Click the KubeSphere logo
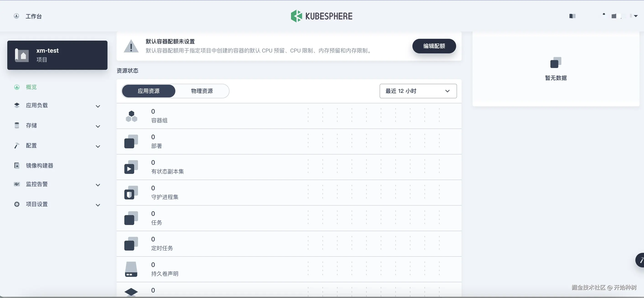The height and width of the screenshot is (298, 644). (322, 16)
